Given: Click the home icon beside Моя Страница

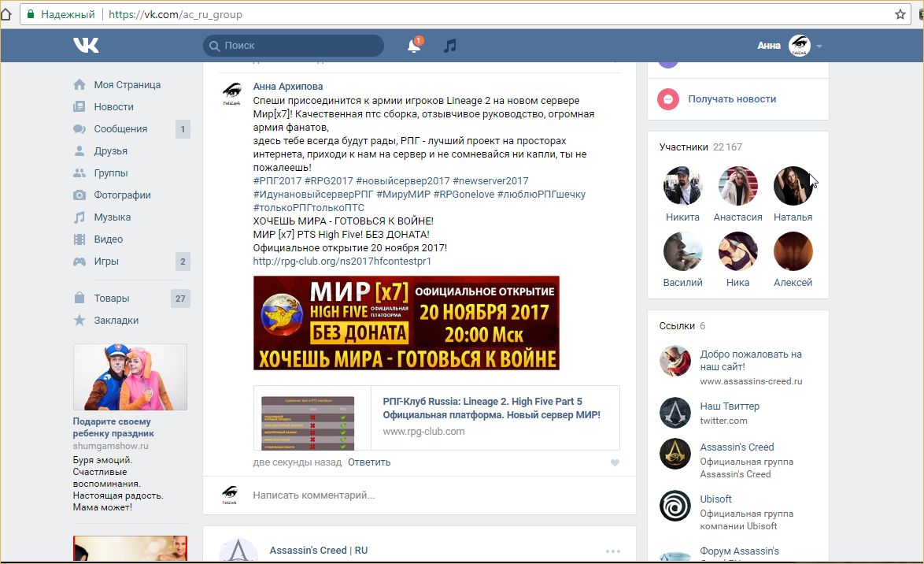Looking at the screenshot, I should click(x=79, y=84).
